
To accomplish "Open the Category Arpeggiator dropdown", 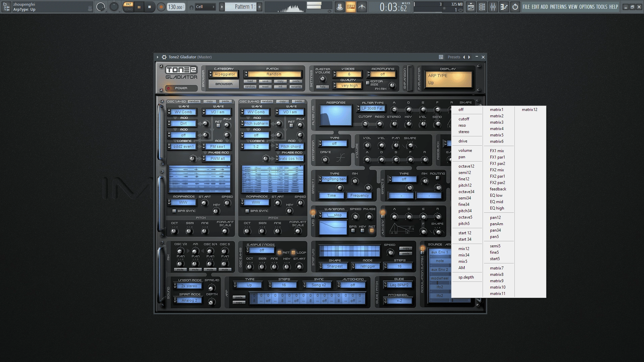I will coord(224,74).
